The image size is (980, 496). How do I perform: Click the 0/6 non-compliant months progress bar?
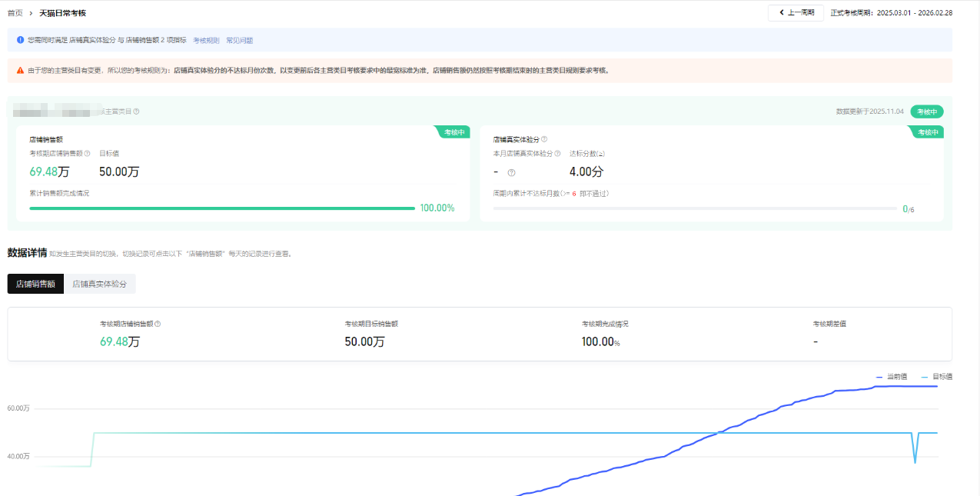pyautogui.click(x=694, y=208)
